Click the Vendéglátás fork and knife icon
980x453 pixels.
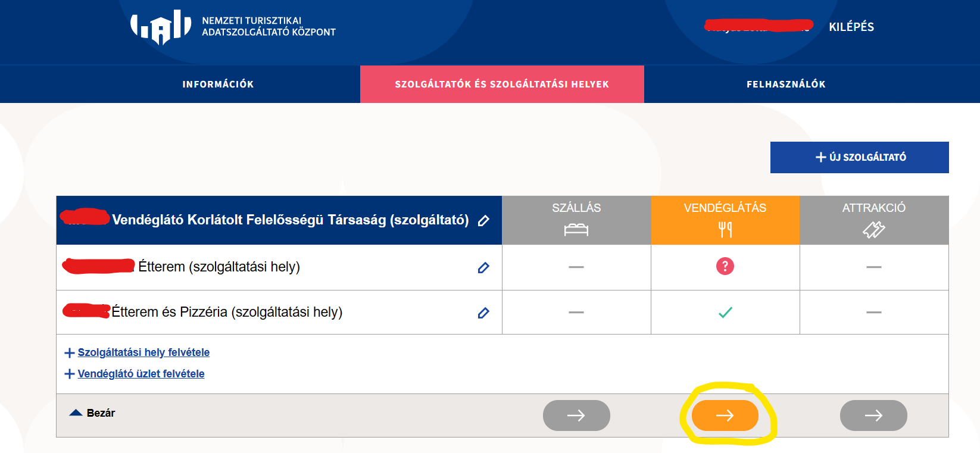725,229
